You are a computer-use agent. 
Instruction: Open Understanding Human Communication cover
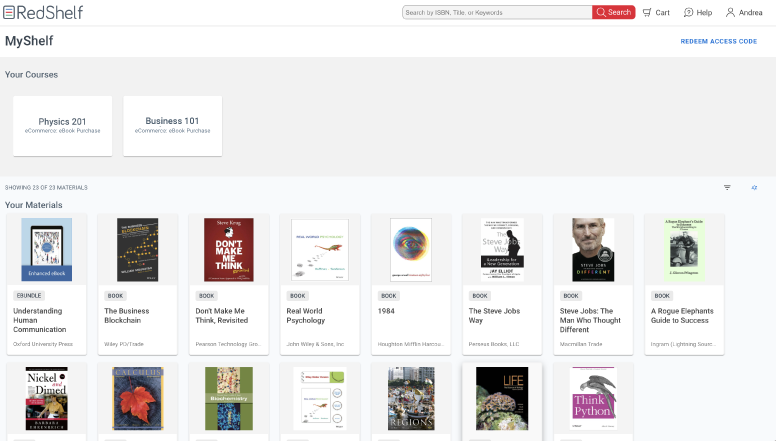point(47,249)
